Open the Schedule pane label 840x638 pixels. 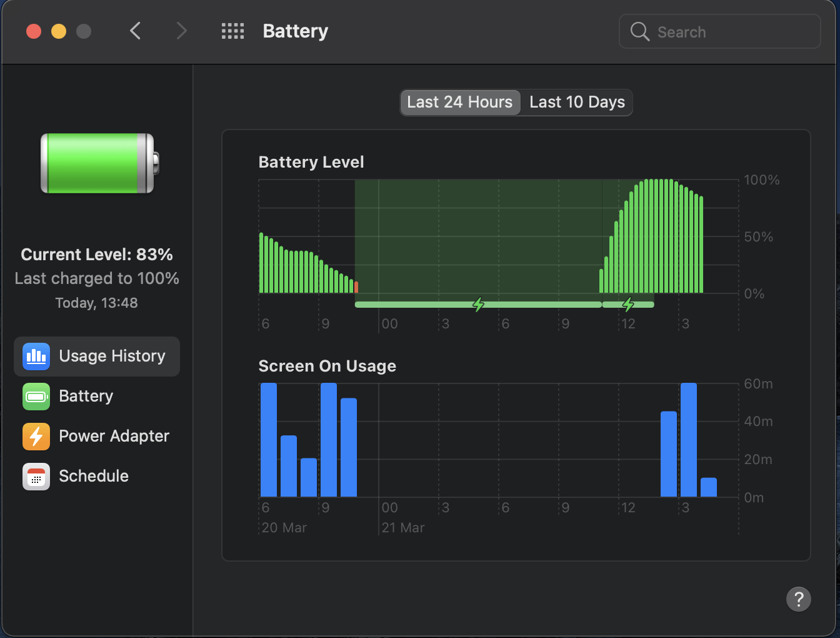point(94,477)
